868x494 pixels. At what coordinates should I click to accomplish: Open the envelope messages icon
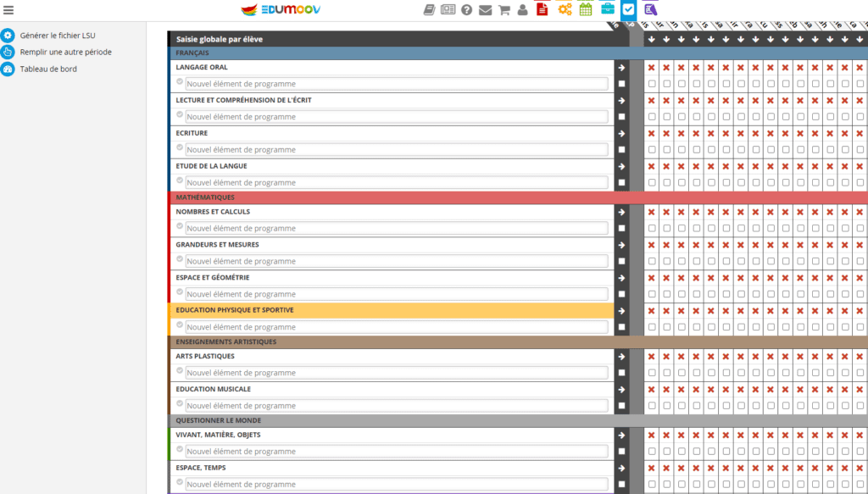[x=485, y=10]
